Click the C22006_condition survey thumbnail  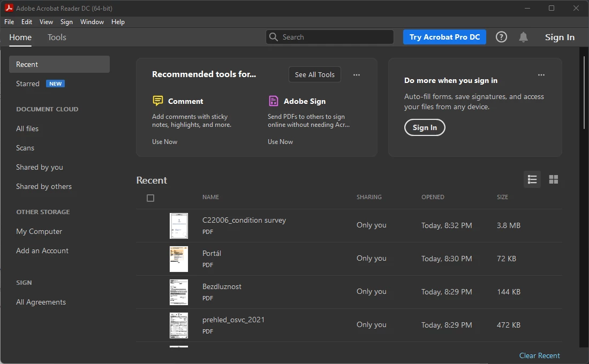[179, 226]
